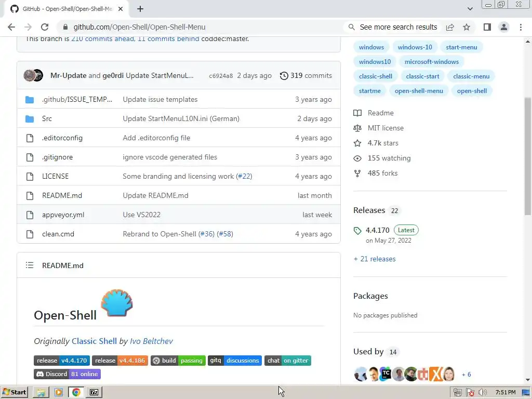Image resolution: width=532 pixels, height=399 pixels.
Task: Select the GitHub Open-Shell-Menu tab
Action: coord(66,9)
